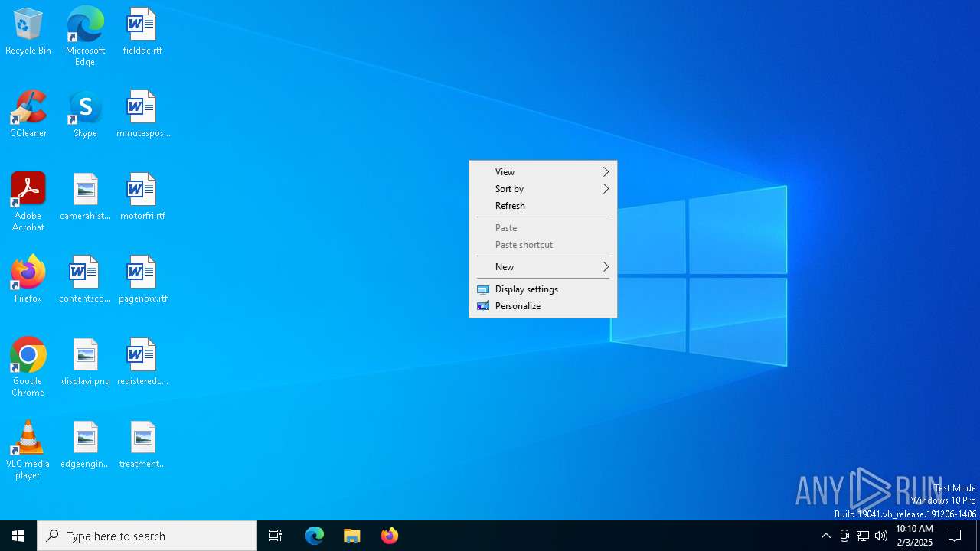Select the Google Chrome desktop shortcut
Image resolution: width=980 pixels, height=551 pixels.
[x=28, y=367]
